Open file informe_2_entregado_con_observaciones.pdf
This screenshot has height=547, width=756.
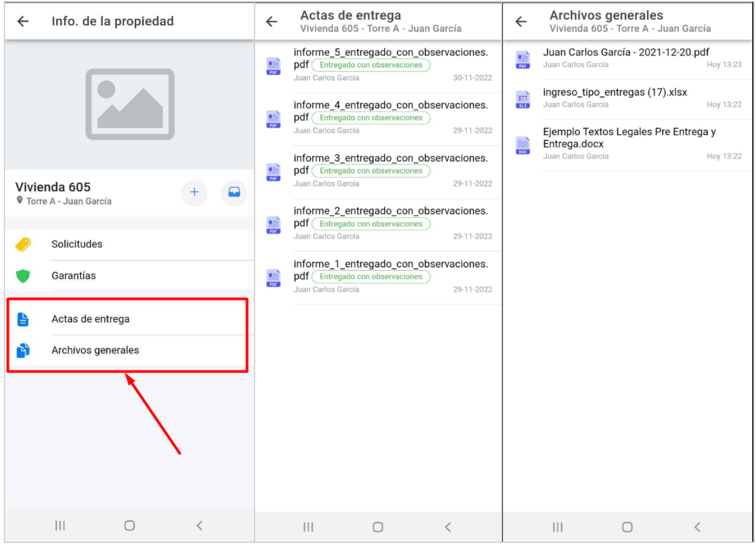coord(378,225)
